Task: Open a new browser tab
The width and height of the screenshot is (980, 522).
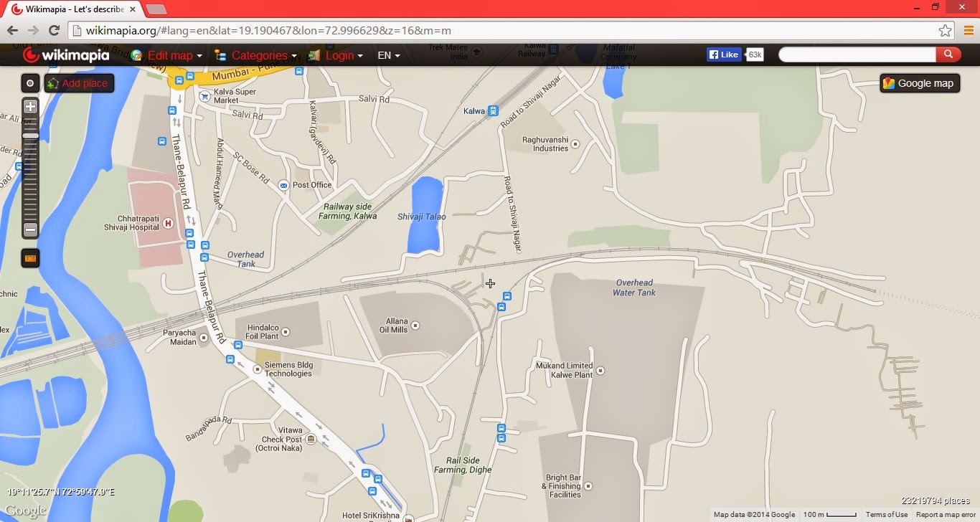Action: tap(156, 9)
